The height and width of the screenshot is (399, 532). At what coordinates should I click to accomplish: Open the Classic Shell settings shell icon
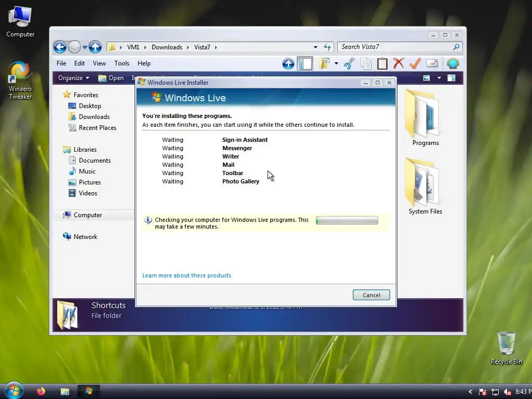pyautogui.click(x=453, y=63)
